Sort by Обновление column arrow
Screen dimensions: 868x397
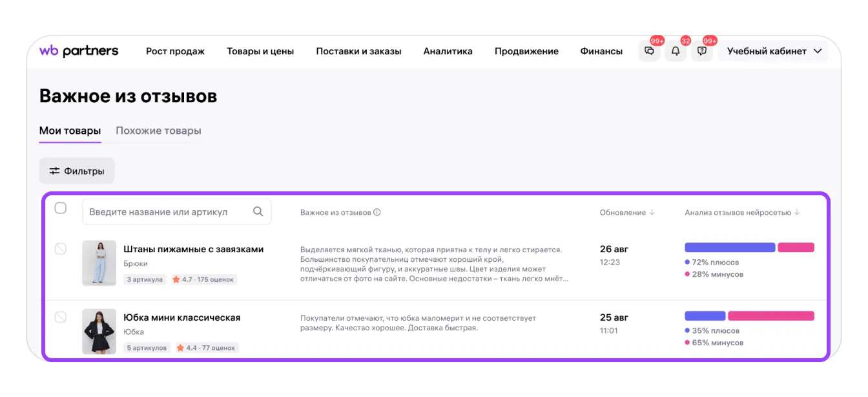tap(652, 213)
